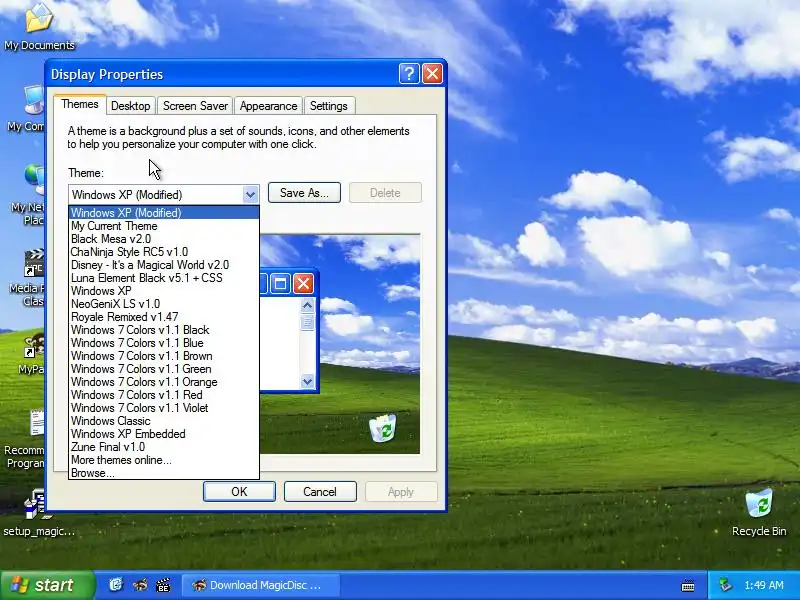Screen dimensions: 800x600
Task: Pick Windows 7 Colors v1.1 Brown
Action: tap(164, 356)
